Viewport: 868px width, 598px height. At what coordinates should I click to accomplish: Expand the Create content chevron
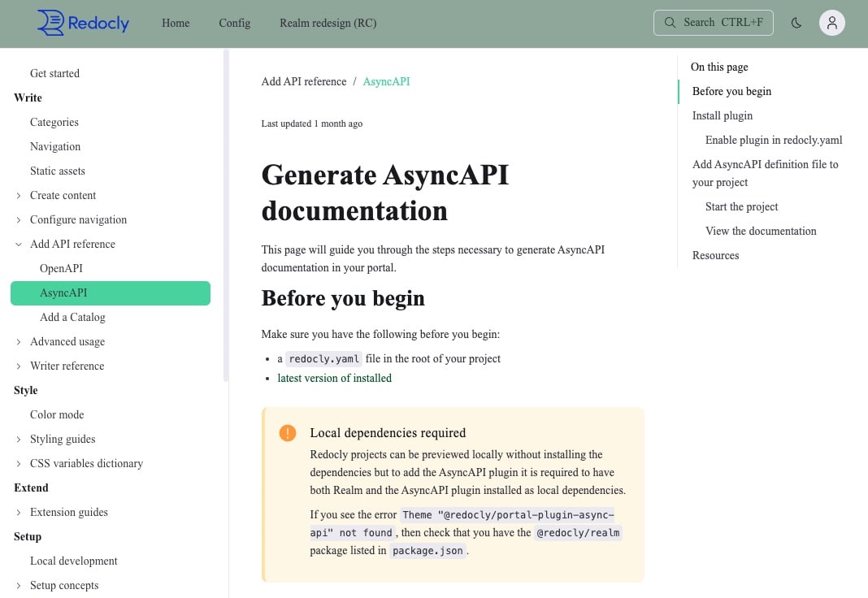[19, 195]
